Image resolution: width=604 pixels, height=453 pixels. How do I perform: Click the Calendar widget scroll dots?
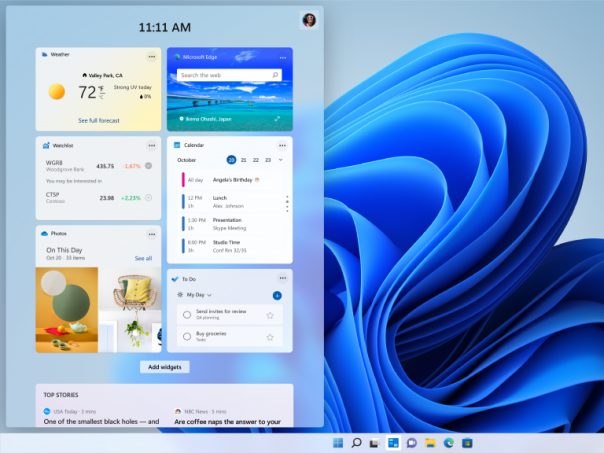click(x=287, y=204)
